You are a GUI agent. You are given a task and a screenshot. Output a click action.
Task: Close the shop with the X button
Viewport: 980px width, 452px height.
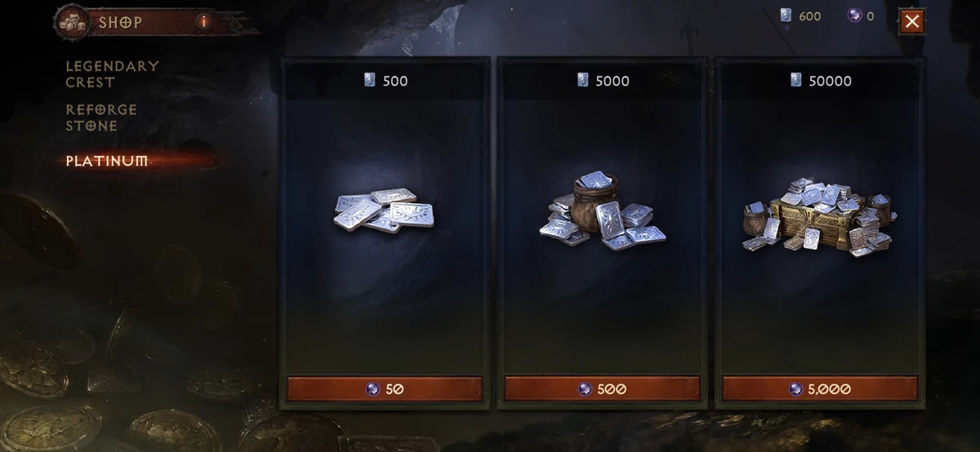(x=912, y=21)
